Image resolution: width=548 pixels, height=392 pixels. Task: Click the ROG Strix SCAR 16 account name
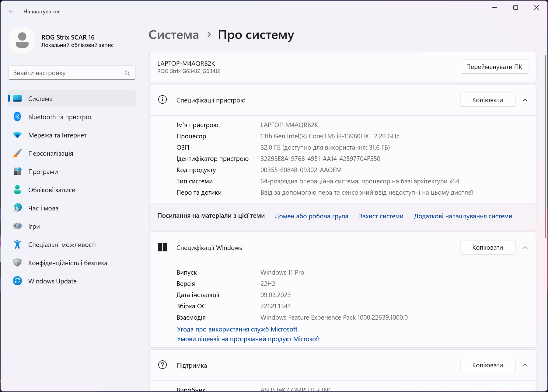coord(68,37)
